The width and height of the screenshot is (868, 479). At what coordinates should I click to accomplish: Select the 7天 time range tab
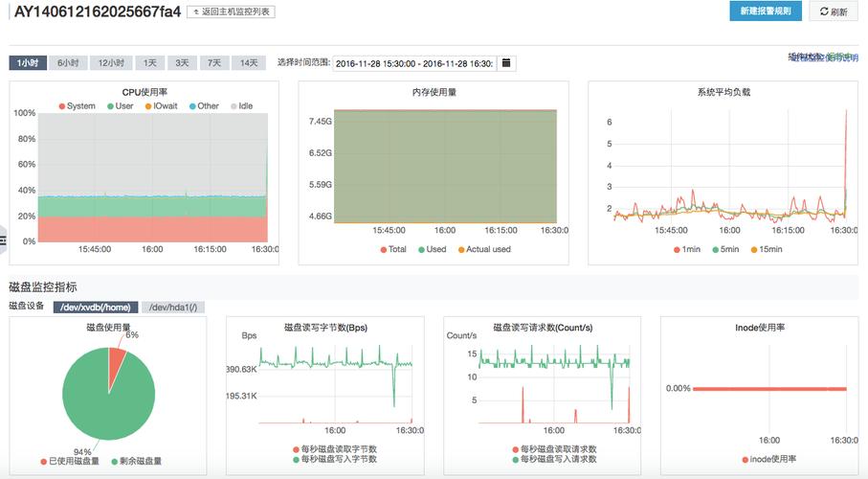click(x=214, y=63)
